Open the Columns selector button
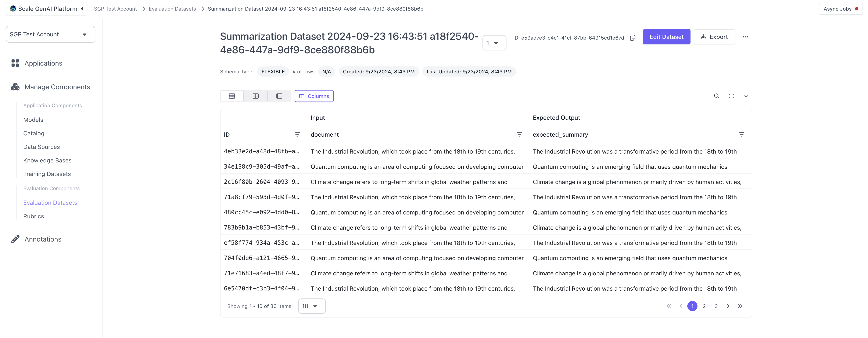This screenshot has height=338, width=868. (x=314, y=96)
